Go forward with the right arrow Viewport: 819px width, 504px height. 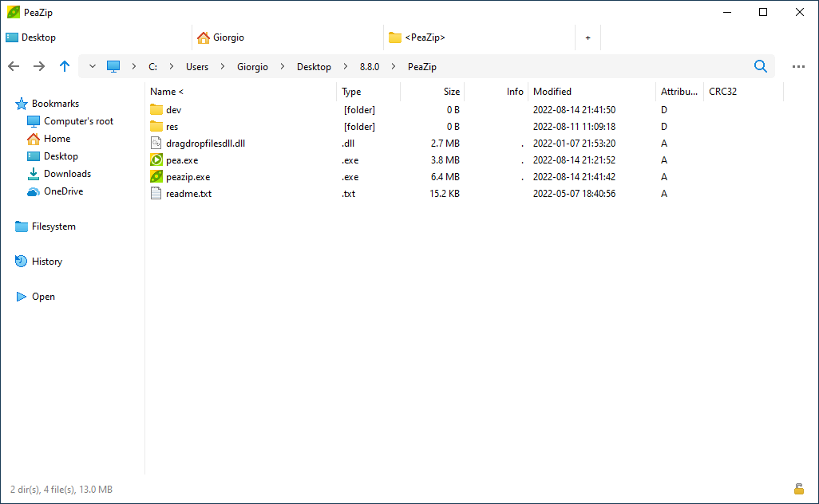(39, 66)
